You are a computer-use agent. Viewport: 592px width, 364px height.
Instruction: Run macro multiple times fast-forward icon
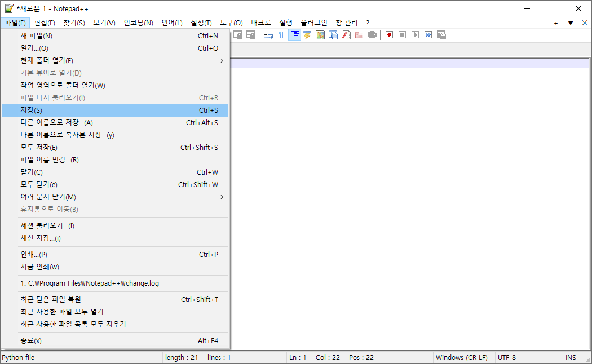click(428, 35)
